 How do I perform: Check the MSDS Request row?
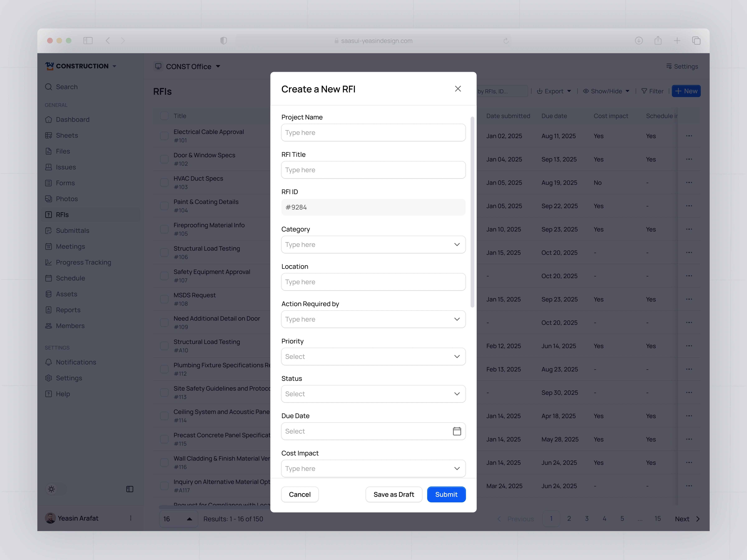[x=164, y=299]
